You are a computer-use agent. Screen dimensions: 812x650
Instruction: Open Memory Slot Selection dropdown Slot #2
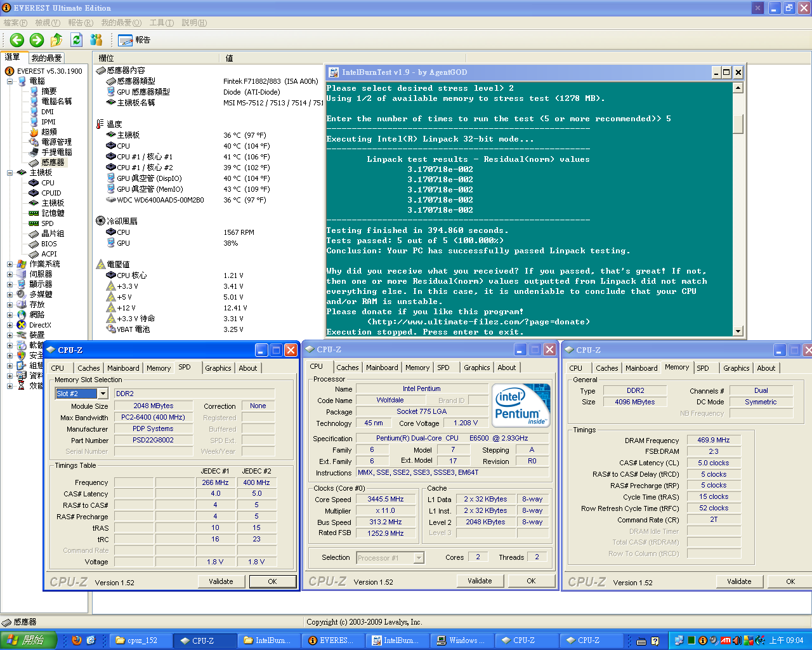tap(103, 394)
